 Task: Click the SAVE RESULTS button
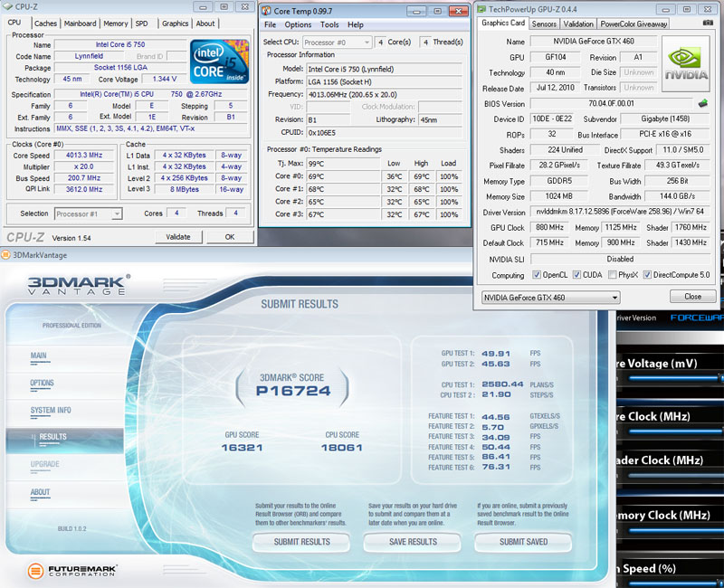[x=413, y=542]
